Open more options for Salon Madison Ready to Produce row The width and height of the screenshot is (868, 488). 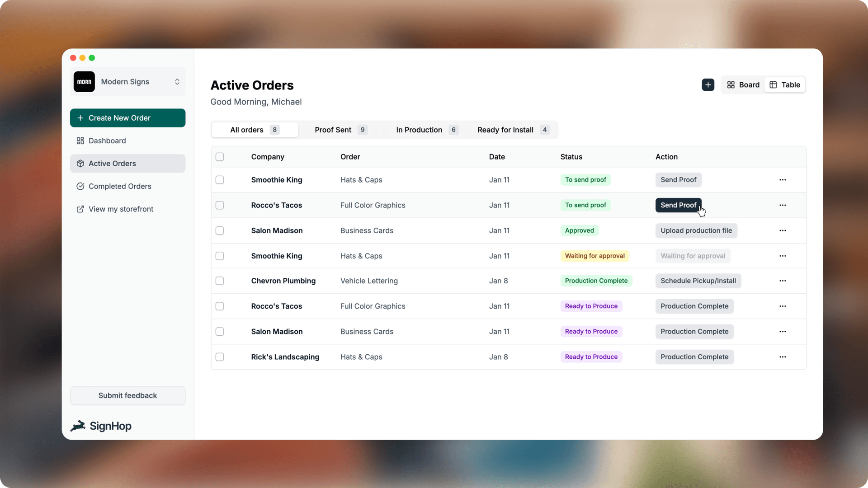pyautogui.click(x=783, y=331)
